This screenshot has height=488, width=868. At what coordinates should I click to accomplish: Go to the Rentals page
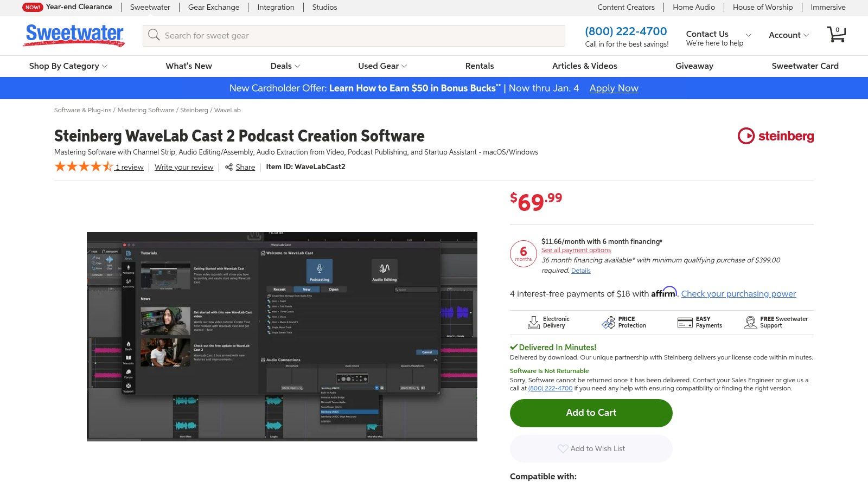[x=479, y=66]
